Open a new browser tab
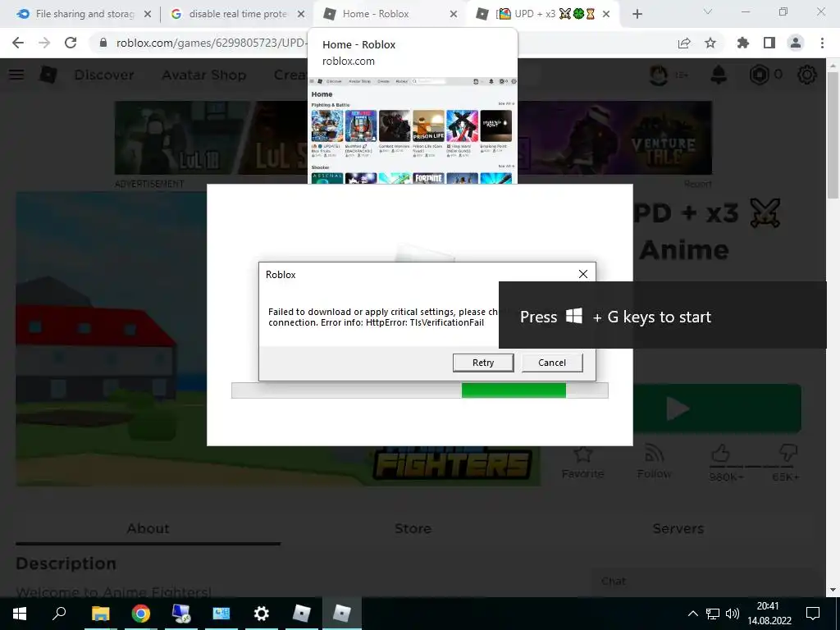Image resolution: width=840 pixels, height=630 pixels. [x=637, y=14]
